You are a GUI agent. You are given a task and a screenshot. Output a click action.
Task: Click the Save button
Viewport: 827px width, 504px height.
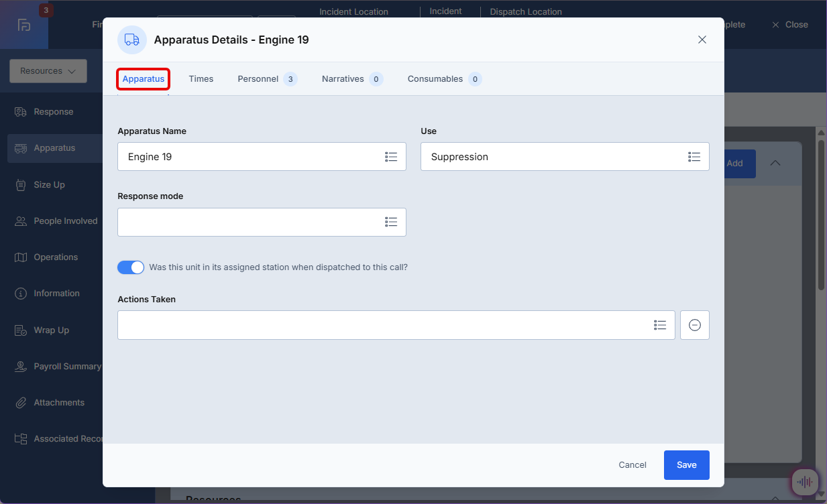click(687, 465)
